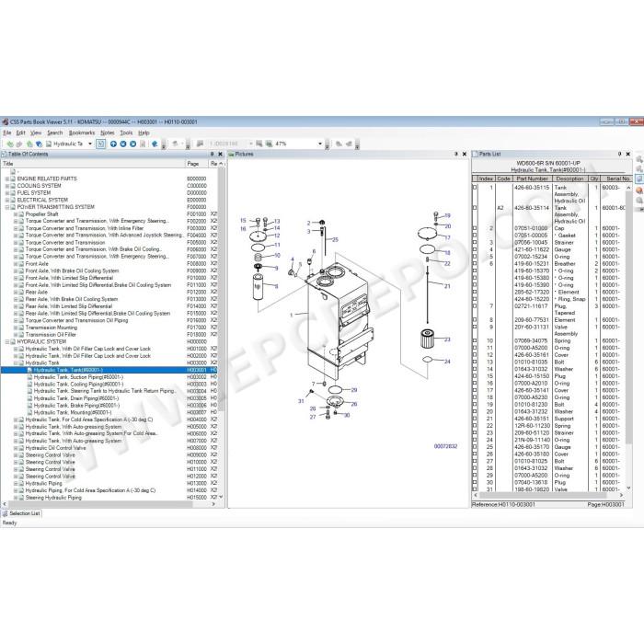This screenshot has width=644, height=644.
Task: Pin the Table Of Contents panel
Action: [212, 154]
